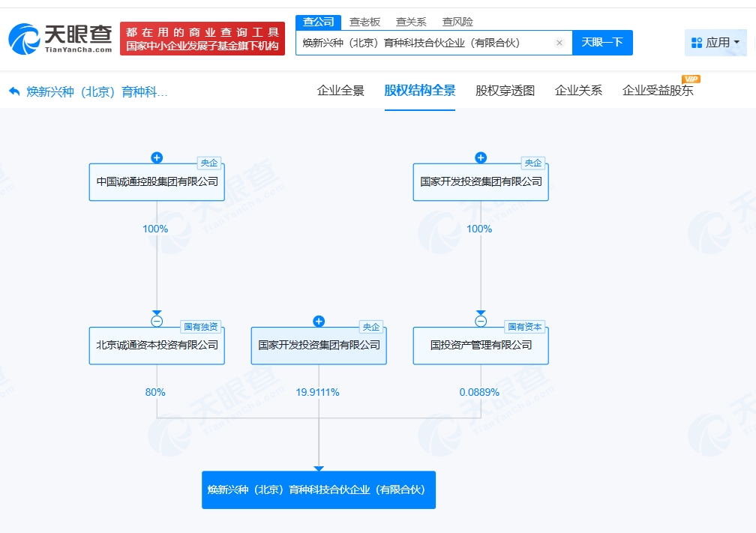The width and height of the screenshot is (756, 533).
Task: Click the 天眼一下 search button
Action: click(602, 43)
